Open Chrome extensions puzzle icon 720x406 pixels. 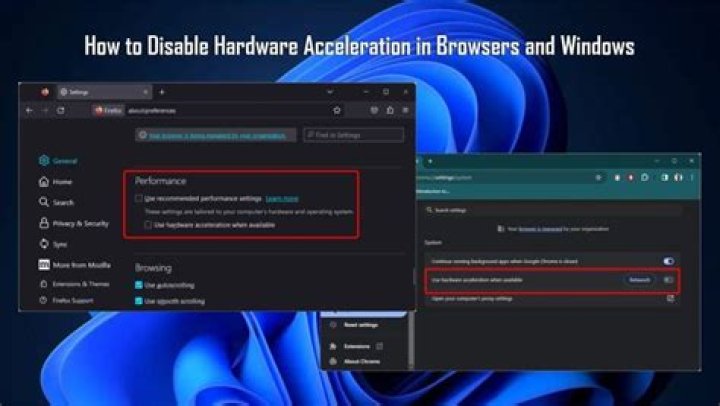point(645,178)
